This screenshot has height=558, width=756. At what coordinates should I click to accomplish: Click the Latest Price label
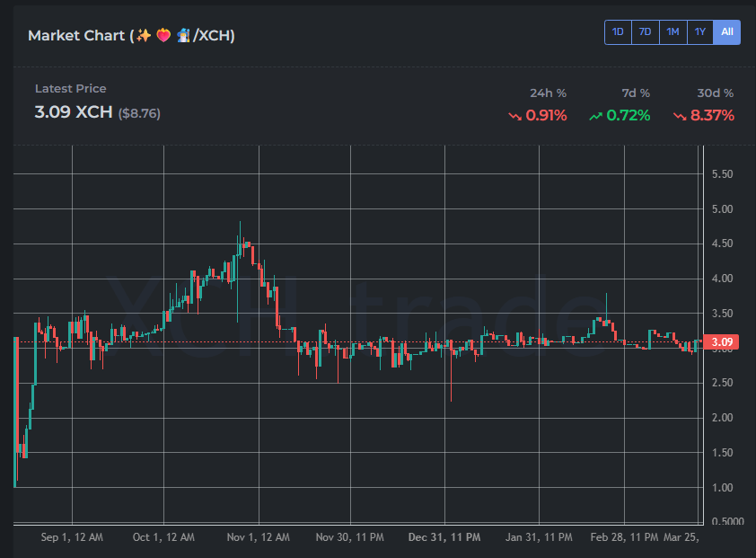coord(70,89)
